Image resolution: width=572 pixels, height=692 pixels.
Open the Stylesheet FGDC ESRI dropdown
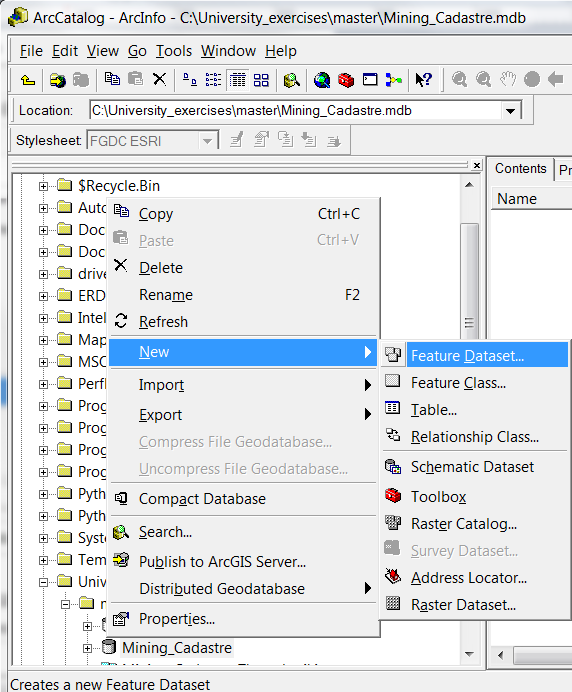pyautogui.click(x=207, y=141)
